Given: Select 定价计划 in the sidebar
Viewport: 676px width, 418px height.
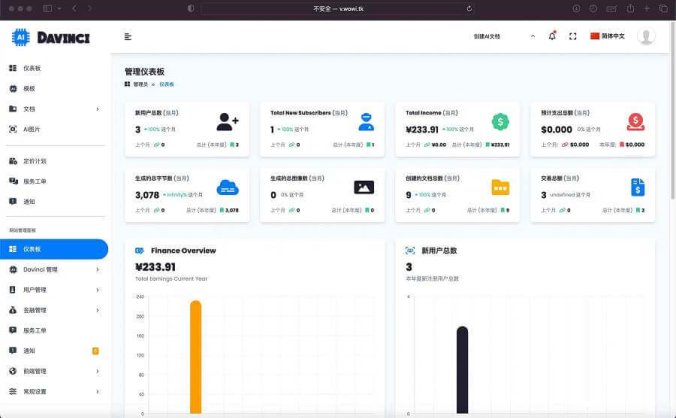Looking at the screenshot, I should pyautogui.click(x=35, y=161).
